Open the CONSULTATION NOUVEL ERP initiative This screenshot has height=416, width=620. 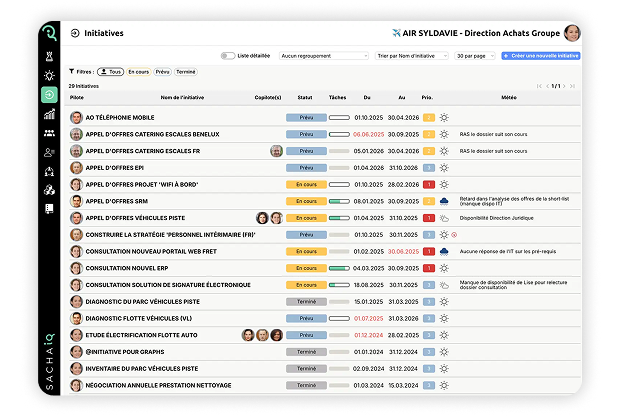pyautogui.click(x=126, y=268)
